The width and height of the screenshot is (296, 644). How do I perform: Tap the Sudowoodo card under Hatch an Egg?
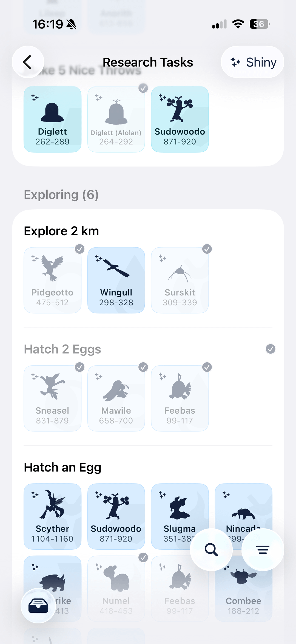point(116,516)
